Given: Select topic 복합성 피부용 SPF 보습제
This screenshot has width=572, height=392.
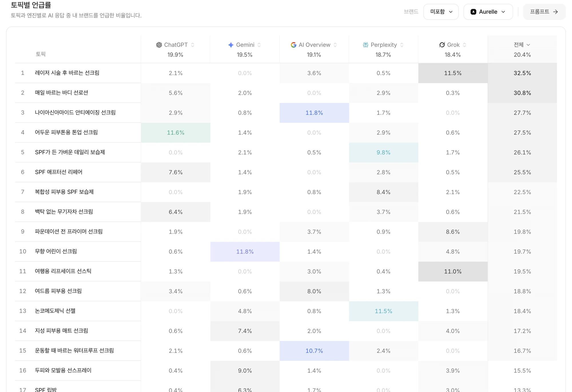Looking at the screenshot, I should click(64, 192).
